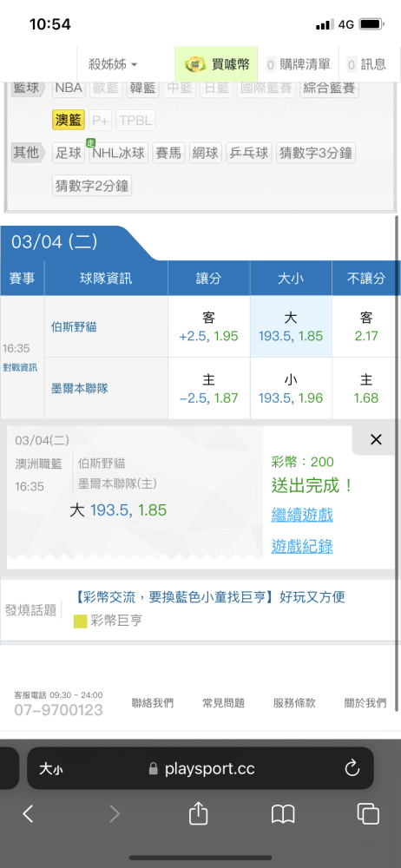Open 關於我們 about link

click(365, 703)
